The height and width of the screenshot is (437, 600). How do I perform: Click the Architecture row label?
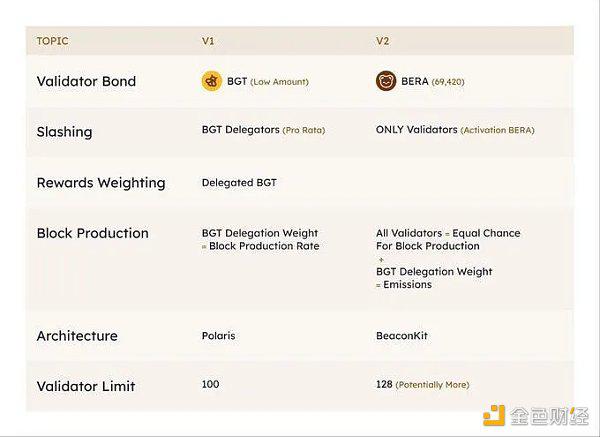77,336
